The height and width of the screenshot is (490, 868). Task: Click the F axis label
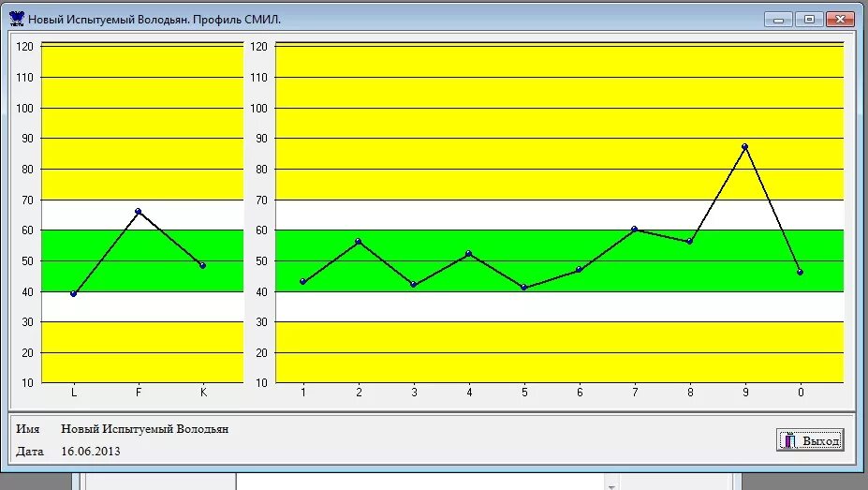click(139, 393)
